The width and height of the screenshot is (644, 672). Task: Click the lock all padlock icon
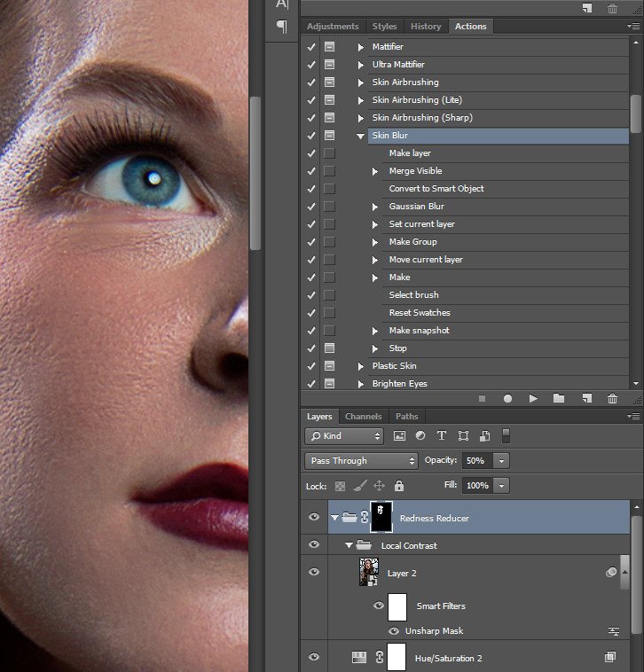(x=399, y=486)
